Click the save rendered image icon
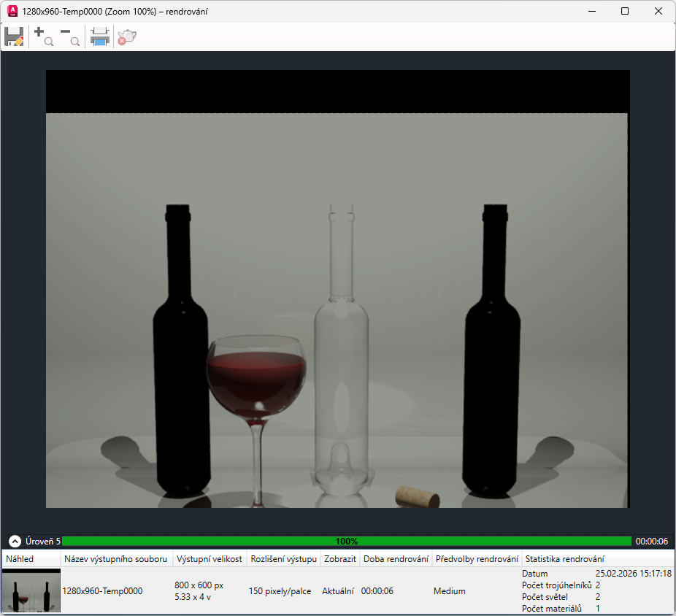 [x=14, y=36]
